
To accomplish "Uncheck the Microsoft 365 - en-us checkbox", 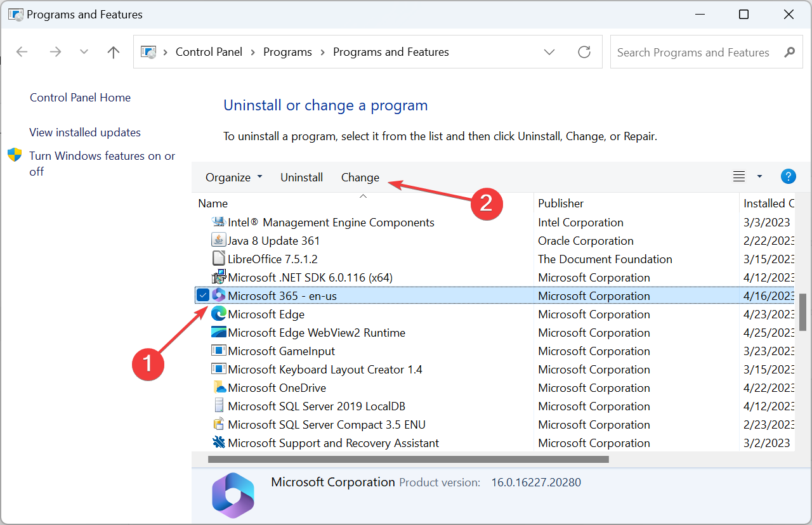I will (x=202, y=295).
